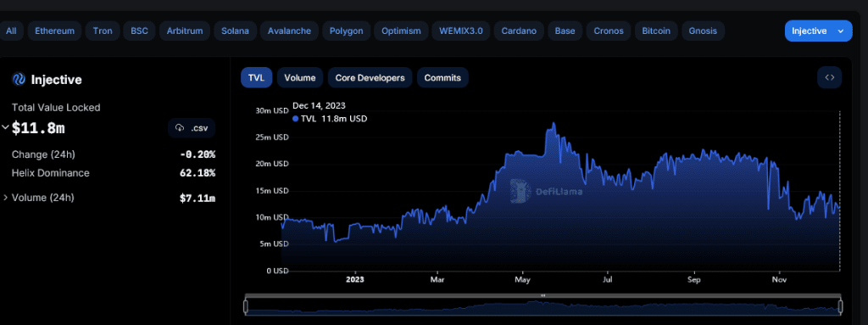Screen dimensions: 868x325
Task: Filter by Ethereum chain
Action: (x=55, y=31)
